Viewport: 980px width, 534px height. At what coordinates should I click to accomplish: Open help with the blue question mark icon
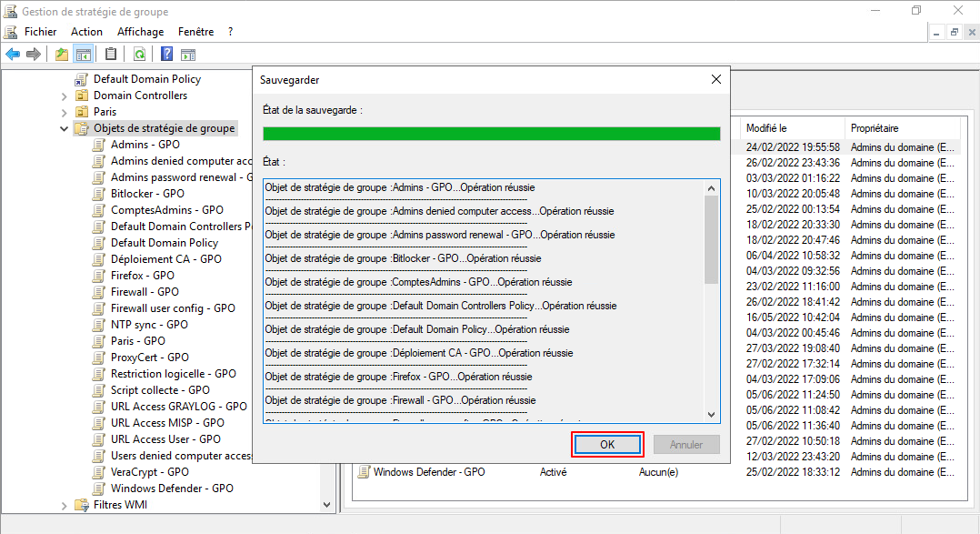point(167,55)
